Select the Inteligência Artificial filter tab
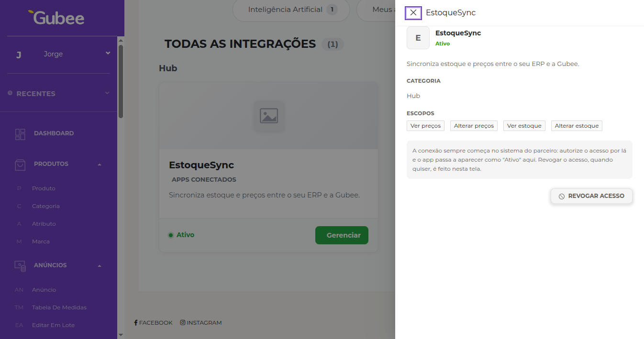This screenshot has height=339, width=644. 291,10
